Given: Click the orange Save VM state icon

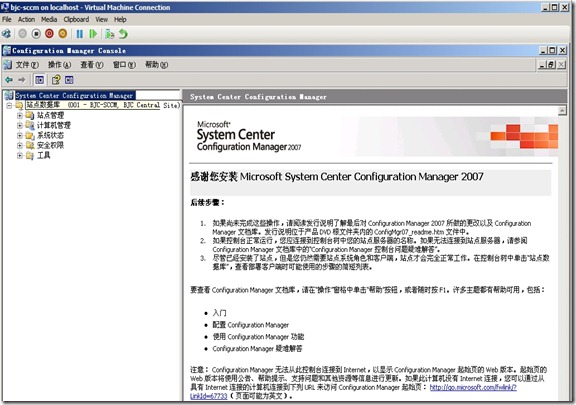Looking at the screenshot, I should [63, 34].
